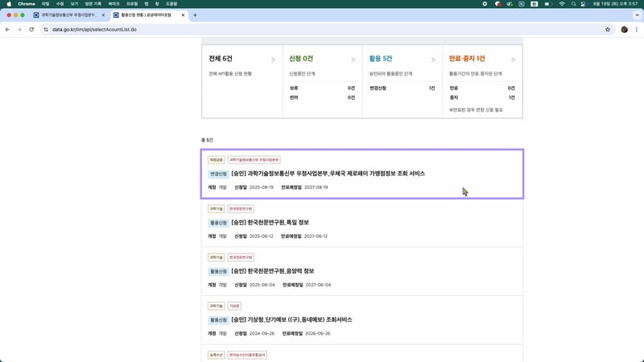Open the Chrome profile avatar
This screenshot has height=362, width=644.
(x=625, y=30)
